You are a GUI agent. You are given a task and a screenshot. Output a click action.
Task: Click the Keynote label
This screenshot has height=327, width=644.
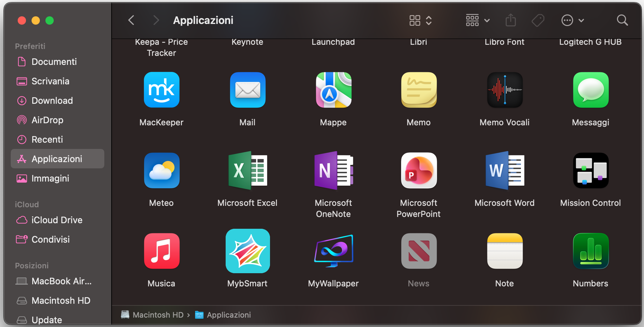[247, 42]
